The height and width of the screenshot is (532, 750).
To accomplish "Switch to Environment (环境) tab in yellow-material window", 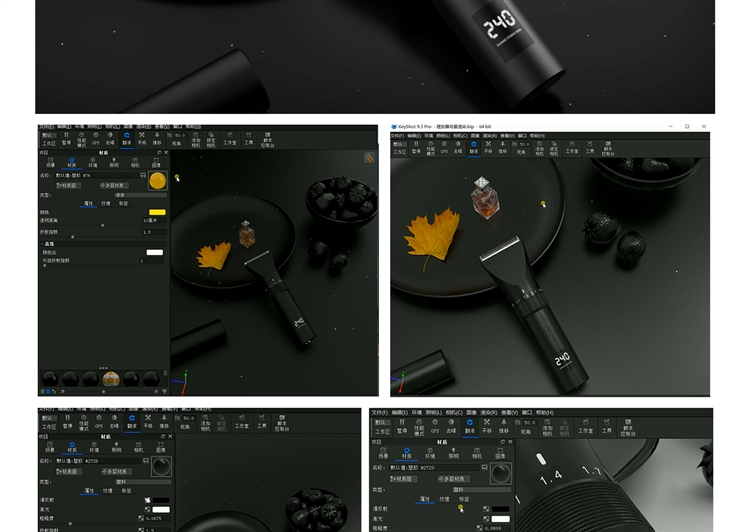I will click(93, 162).
